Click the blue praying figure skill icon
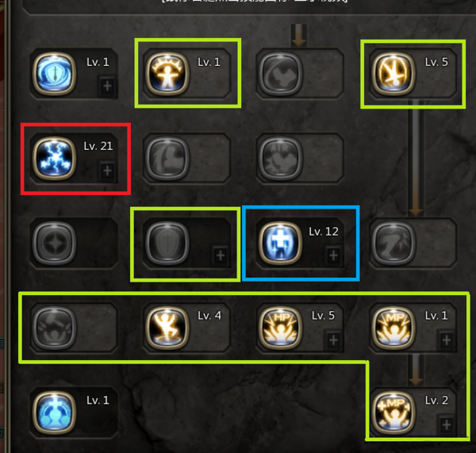Image resolution: width=476 pixels, height=453 pixels. point(54,413)
